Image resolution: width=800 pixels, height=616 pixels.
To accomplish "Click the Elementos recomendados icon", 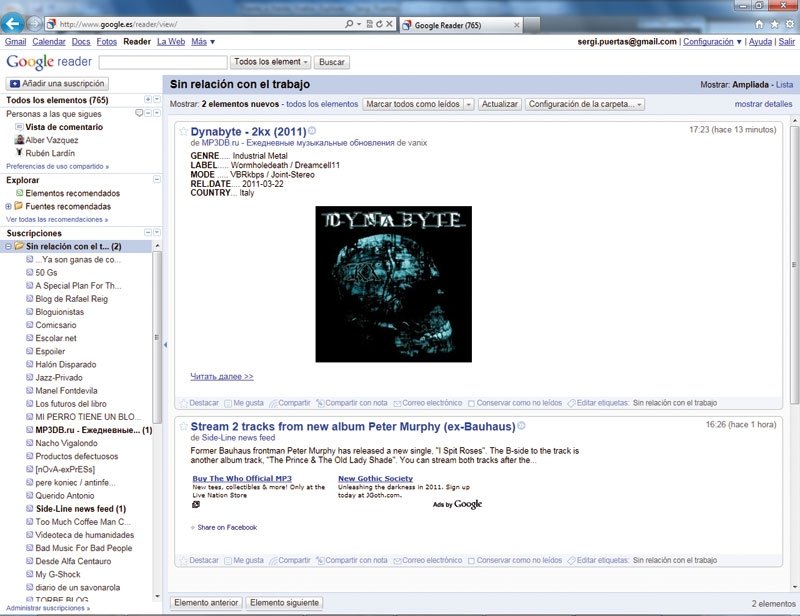I will (19, 193).
